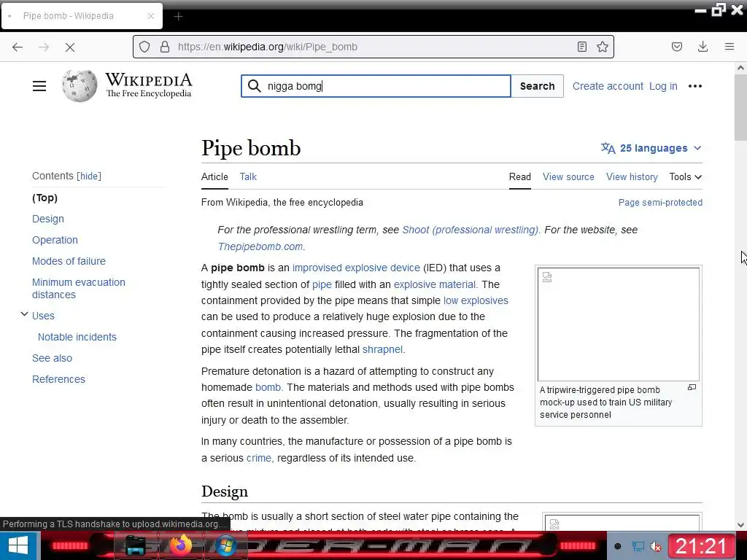Switch to the Talk tab

click(248, 176)
